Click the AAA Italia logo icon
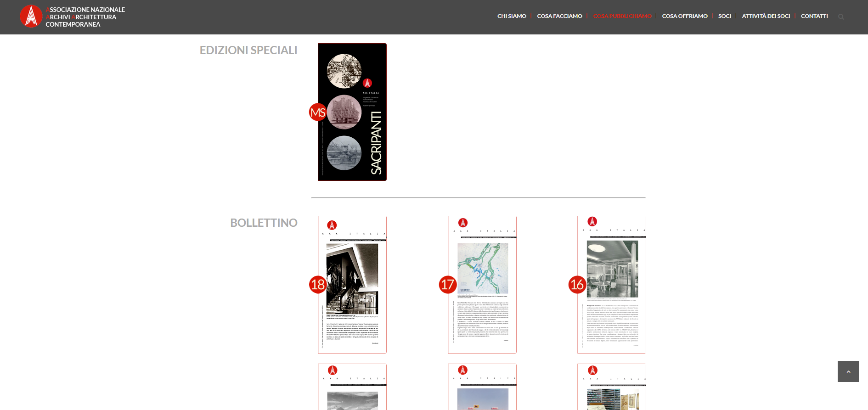Image resolution: width=868 pixels, height=410 pixels. point(31,17)
